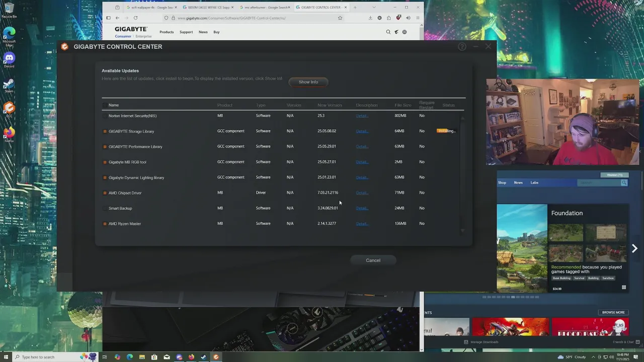Open Firefox hamburger application menu

click(418, 18)
